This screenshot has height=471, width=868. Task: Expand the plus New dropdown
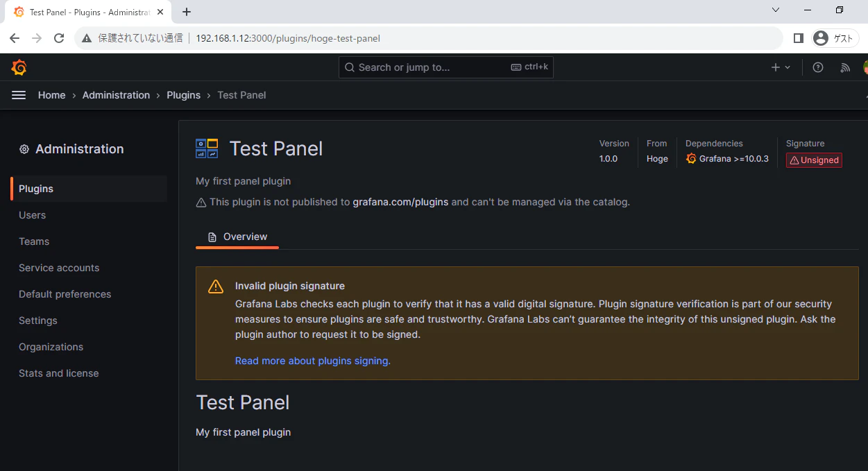[781, 67]
